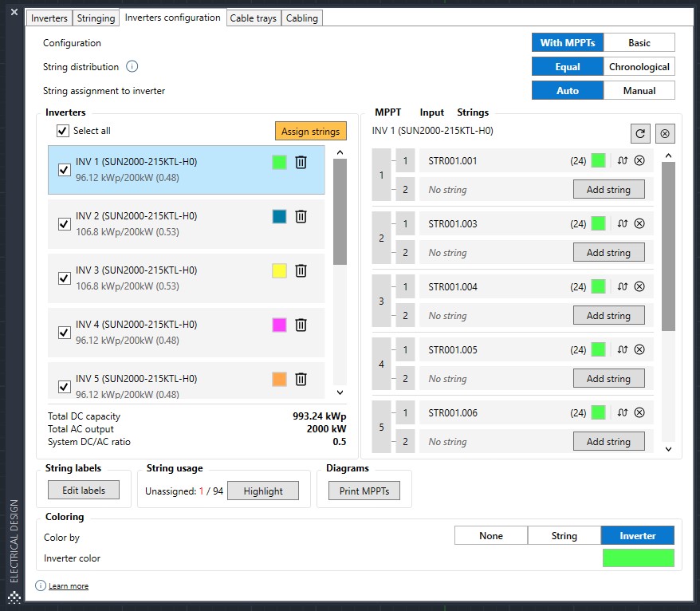Click the Assign strings button
The height and width of the screenshot is (611, 700).
coord(310,132)
